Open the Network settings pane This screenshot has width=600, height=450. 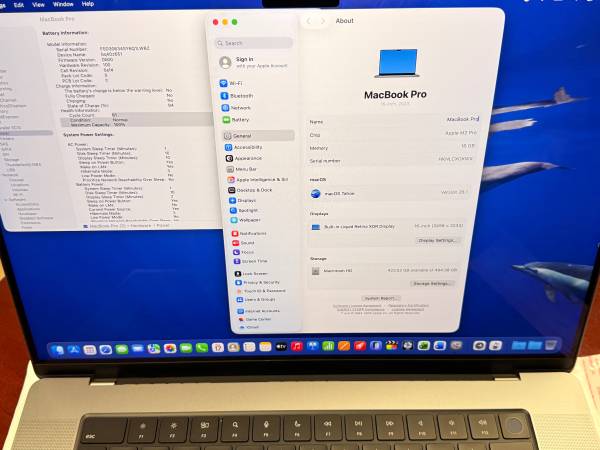coord(240,107)
